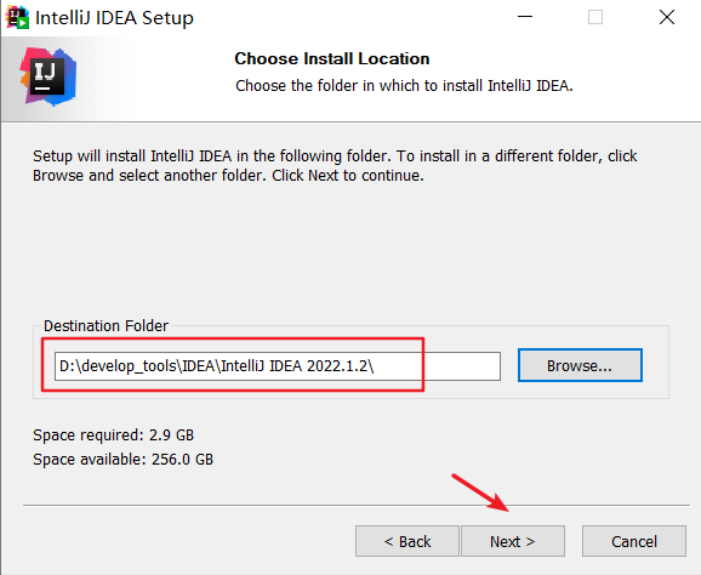Click the "Choose Install Location" heading
The height and width of the screenshot is (575, 701).
click(331, 59)
